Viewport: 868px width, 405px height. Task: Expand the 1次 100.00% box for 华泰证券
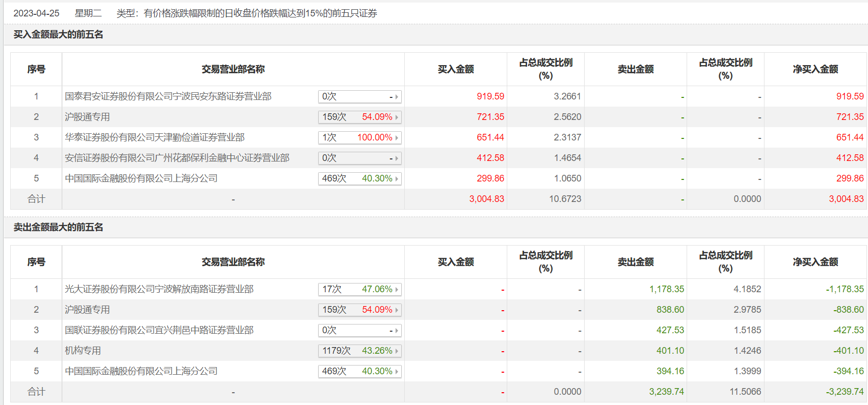(360, 137)
